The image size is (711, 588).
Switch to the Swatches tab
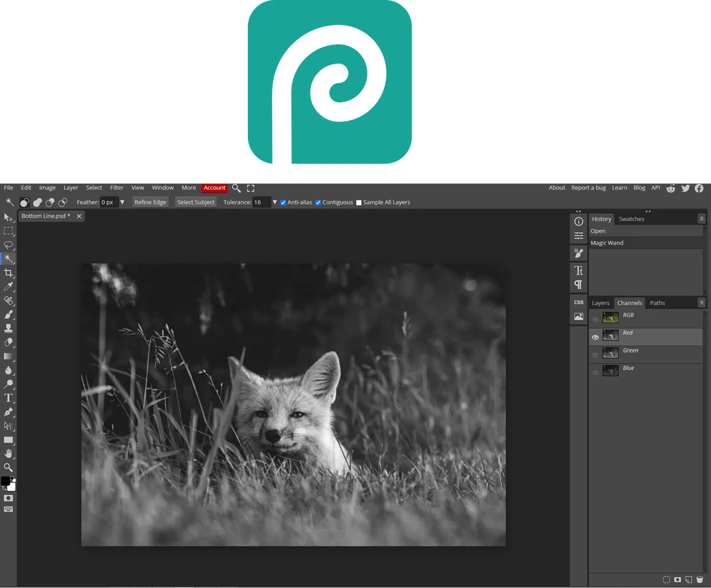point(631,219)
